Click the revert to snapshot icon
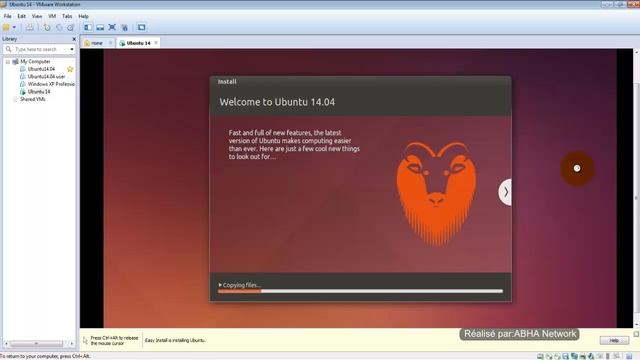This screenshot has height=360, width=640. 59,27
